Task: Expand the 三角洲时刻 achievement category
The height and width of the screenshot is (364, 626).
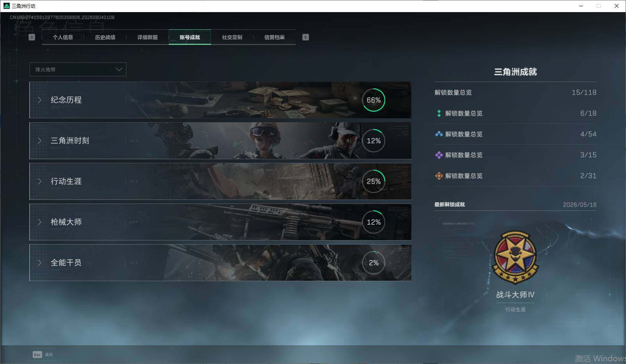Action: pyautogui.click(x=220, y=141)
